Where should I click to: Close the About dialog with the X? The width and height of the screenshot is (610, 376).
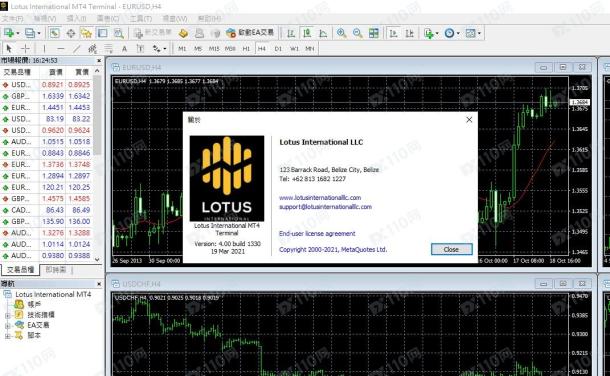click(x=469, y=120)
